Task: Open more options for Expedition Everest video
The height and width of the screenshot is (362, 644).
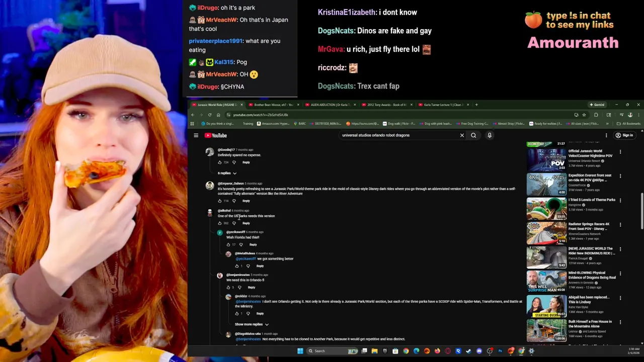Action: click(x=620, y=176)
